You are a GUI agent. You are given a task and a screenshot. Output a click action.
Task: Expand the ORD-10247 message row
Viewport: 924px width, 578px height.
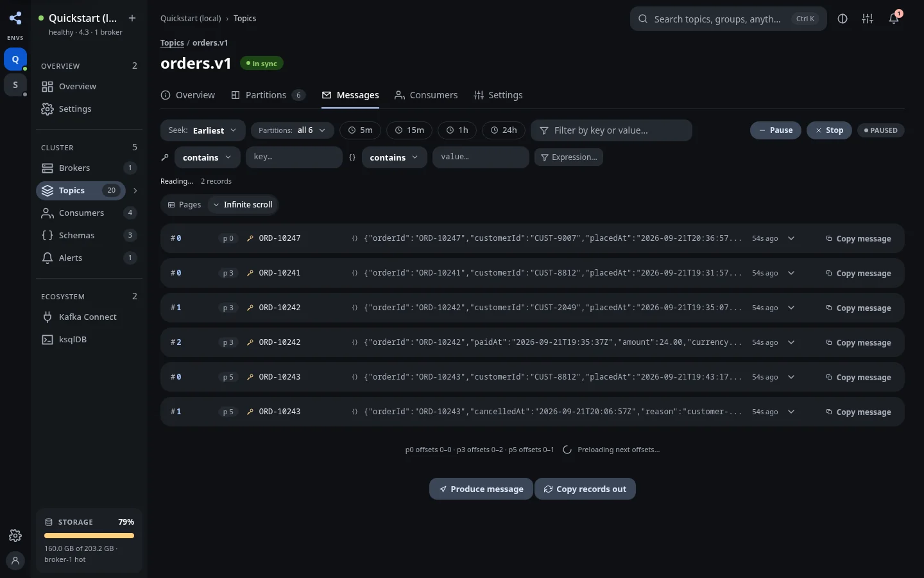click(791, 238)
